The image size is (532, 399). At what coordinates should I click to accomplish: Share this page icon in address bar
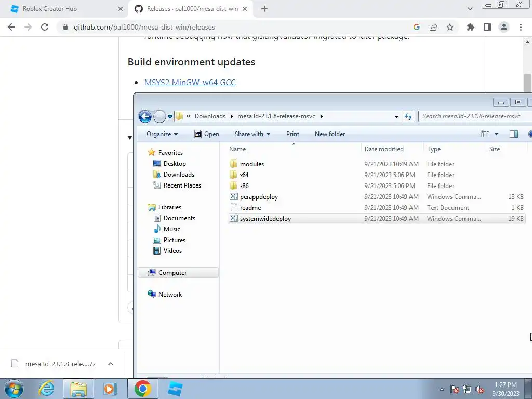click(433, 27)
